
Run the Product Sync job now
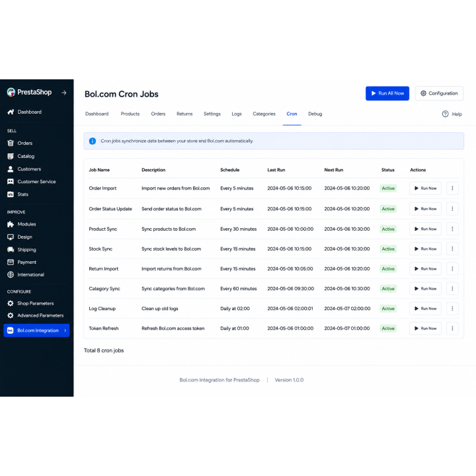[x=425, y=229]
